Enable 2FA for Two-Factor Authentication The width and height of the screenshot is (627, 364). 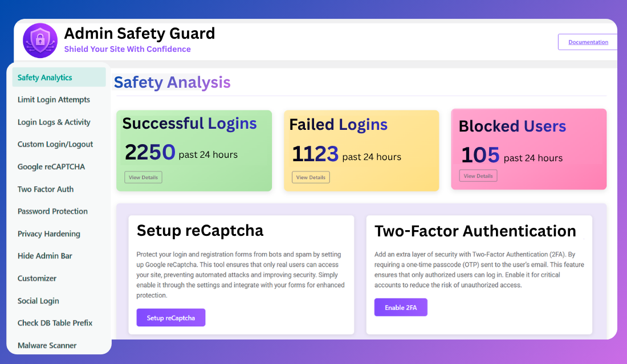[401, 306]
